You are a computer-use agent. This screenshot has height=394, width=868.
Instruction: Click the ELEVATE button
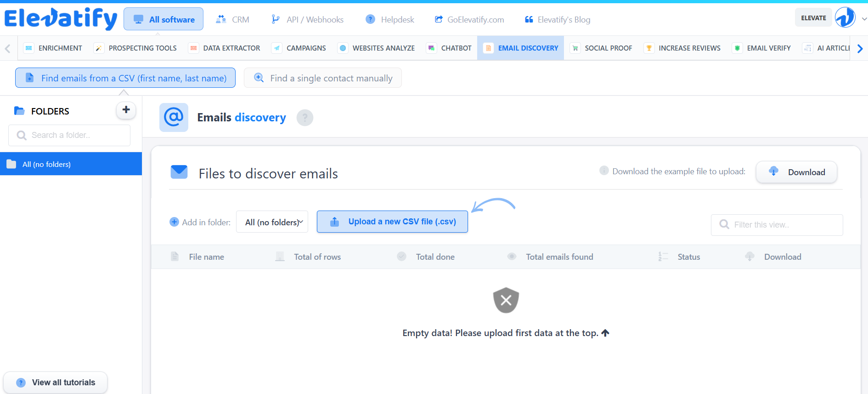pyautogui.click(x=813, y=18)
